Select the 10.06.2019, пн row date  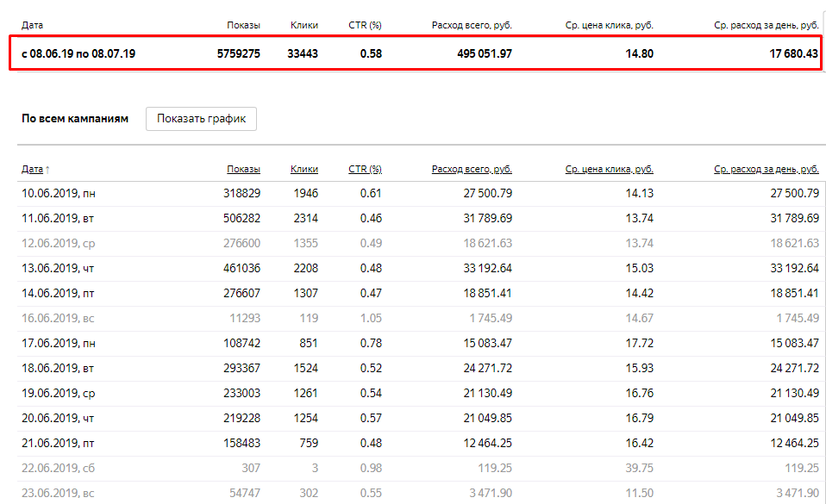59,193
